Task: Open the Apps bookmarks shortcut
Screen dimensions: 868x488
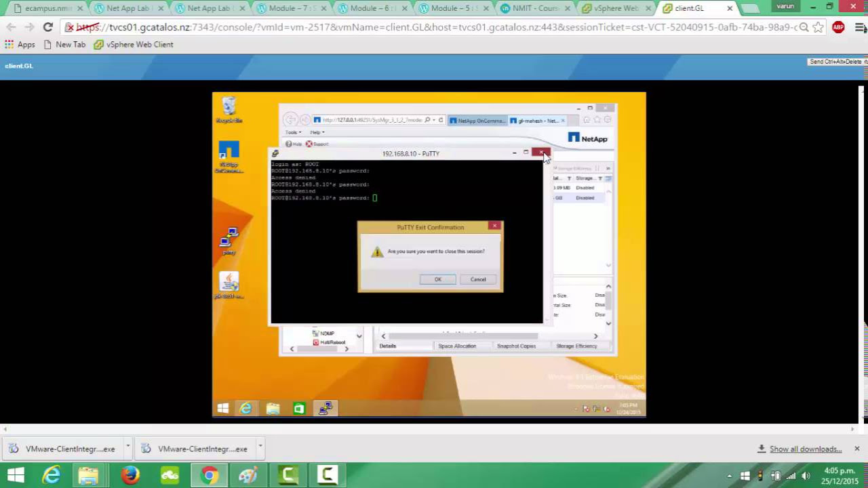Action: click(20, 45)
